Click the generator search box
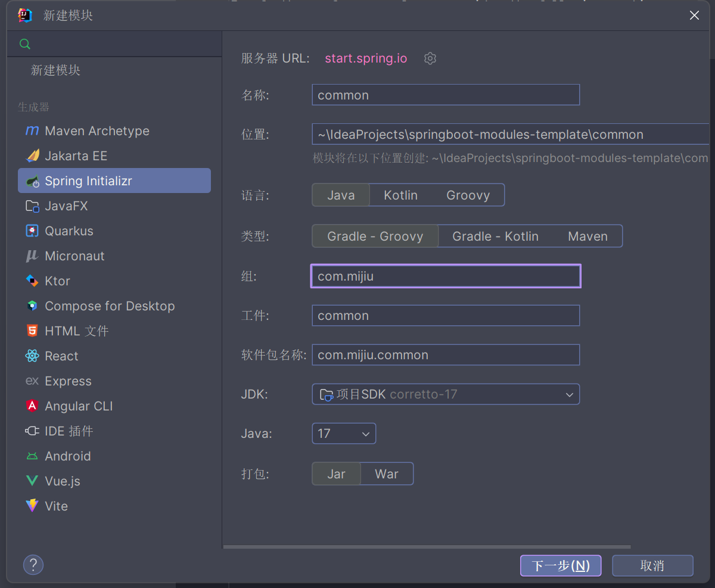 [x=114, y=44]
